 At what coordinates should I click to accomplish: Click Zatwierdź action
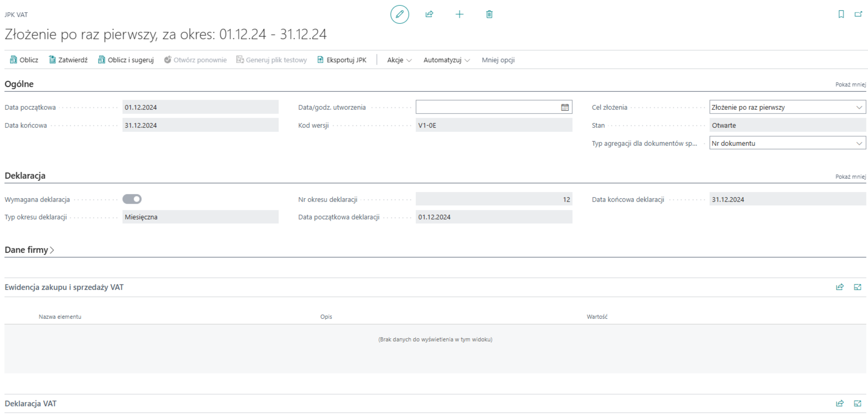click(x=68, y=60)
